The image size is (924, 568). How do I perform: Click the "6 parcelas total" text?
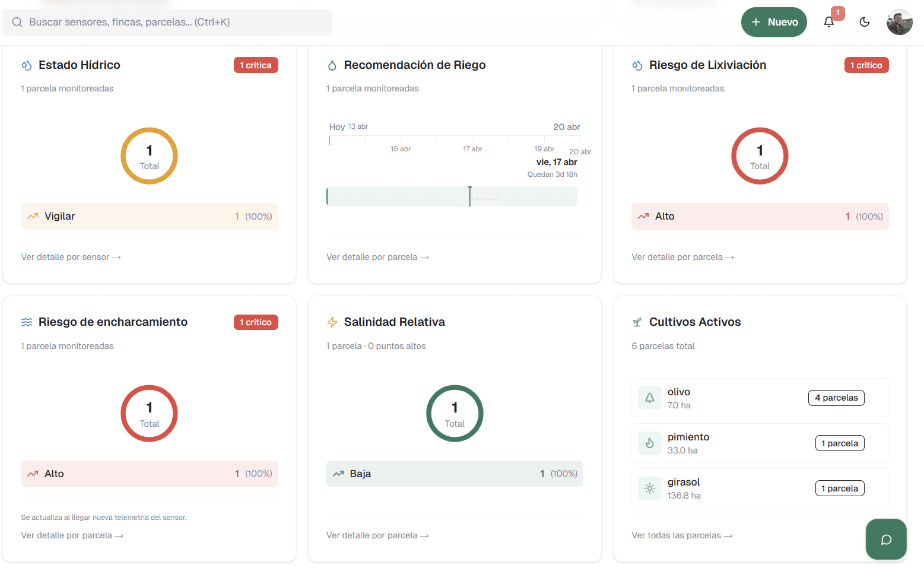[x=663, y=346]
